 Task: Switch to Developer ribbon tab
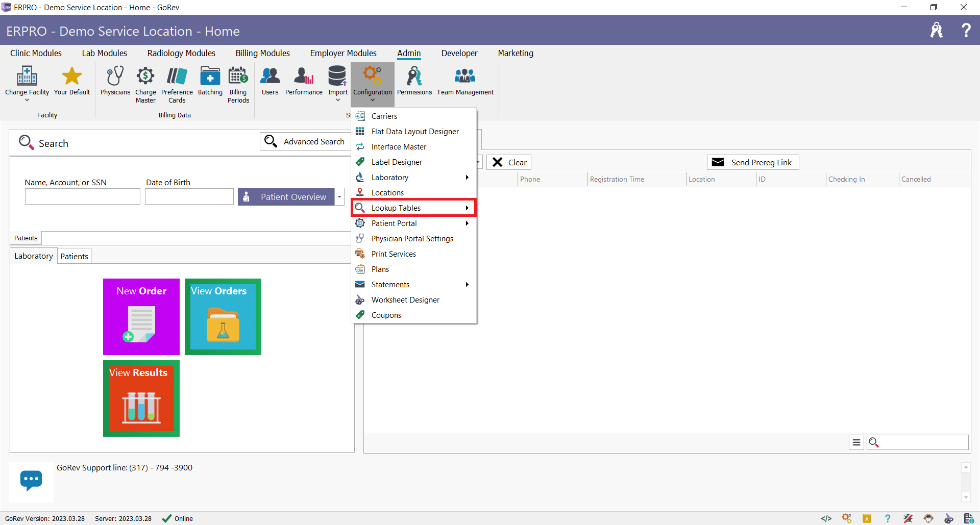[x=459, y=53]
